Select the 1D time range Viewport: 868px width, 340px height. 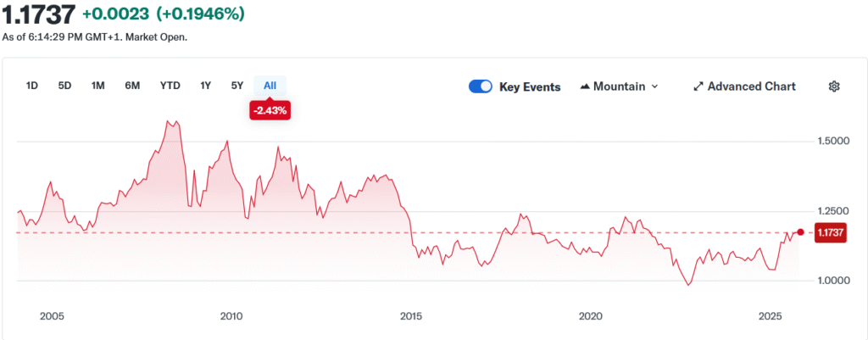pos(32,86)
